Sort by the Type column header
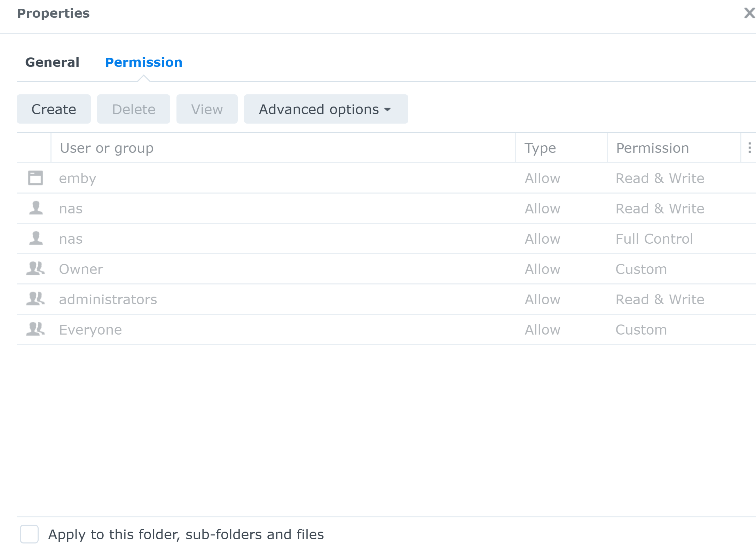 [x=540, y=148]
